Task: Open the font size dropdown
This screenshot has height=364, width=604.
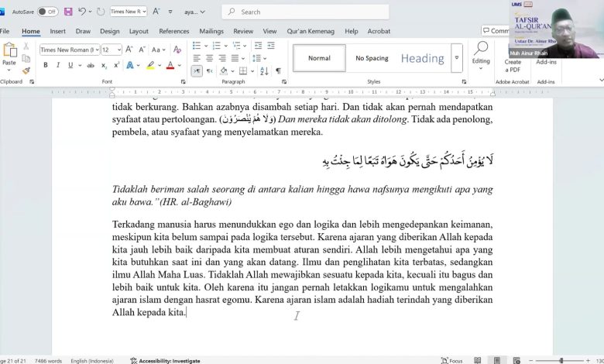Action: (117, 50)
